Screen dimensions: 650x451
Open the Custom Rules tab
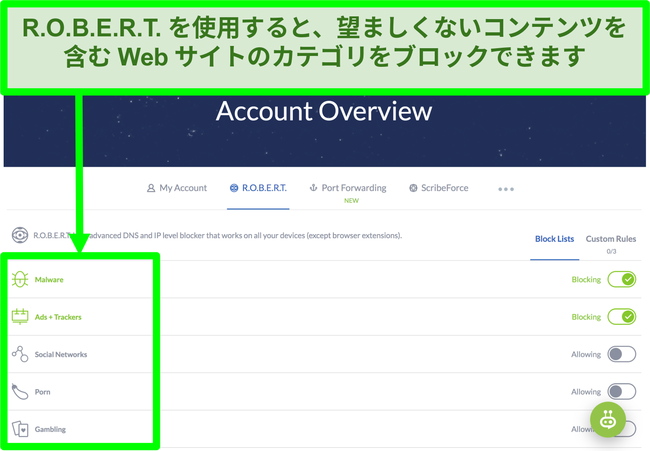click(611, 239)
